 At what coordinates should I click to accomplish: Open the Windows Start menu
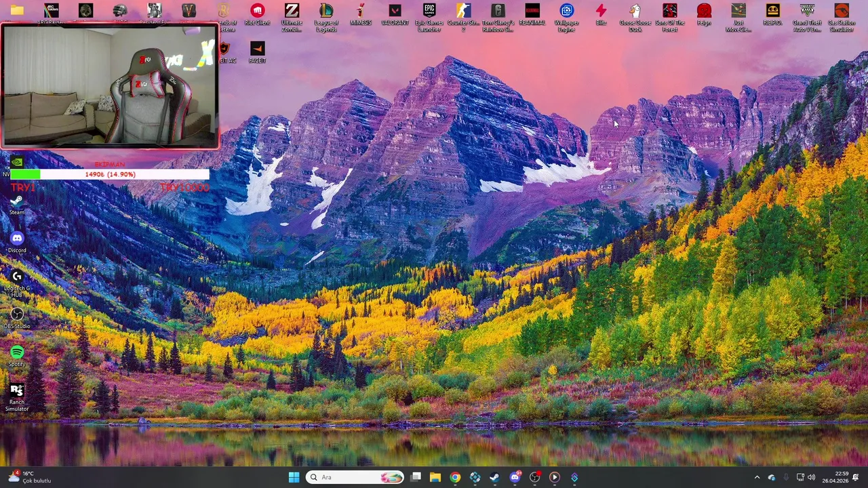pyautogui.click(x=294, y=477)
